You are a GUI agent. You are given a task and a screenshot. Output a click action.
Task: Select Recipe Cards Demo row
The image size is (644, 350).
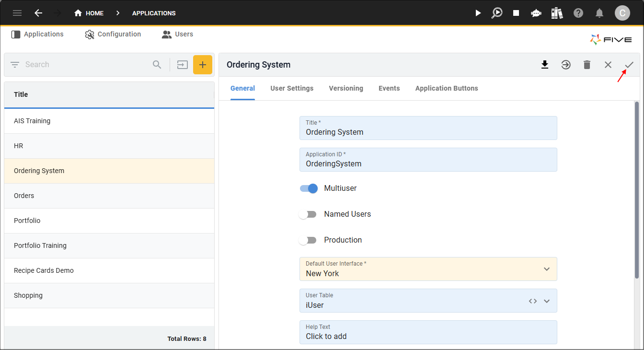click(x=109, y=271)
